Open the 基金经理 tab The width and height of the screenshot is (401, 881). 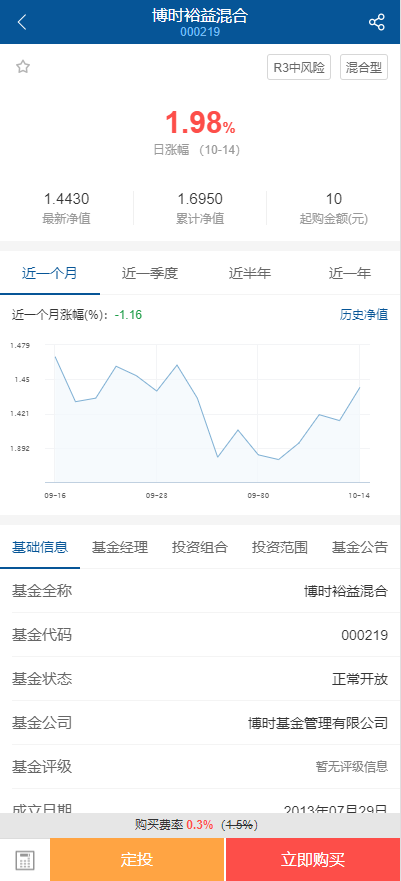pos(120,547)
